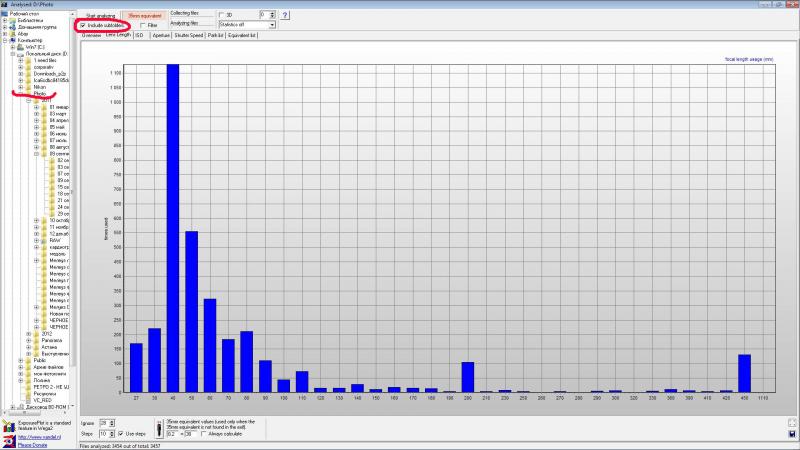The height and width of the screenshot is (450, 800).
Task: Collapse the 2011 folder node
Action: click(x=29, y=101)
